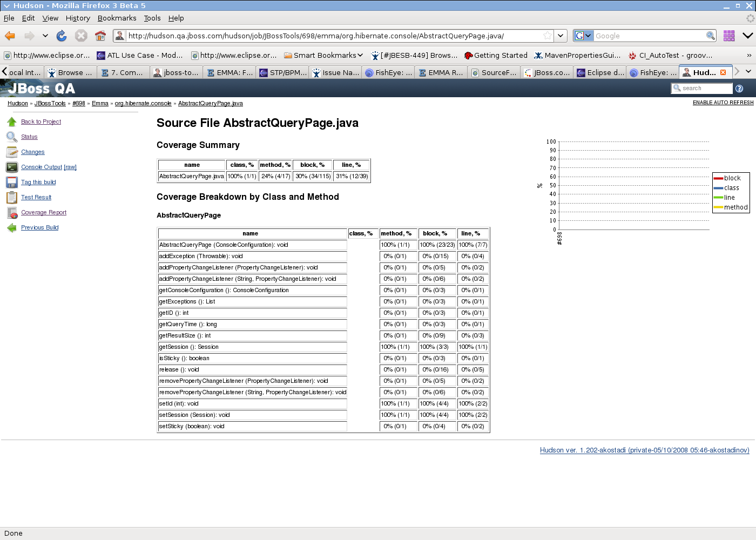The height and width of the screenshot is (540, 756).
Task: Click the Changes notepad icon
Action: (x=12, y=152)
